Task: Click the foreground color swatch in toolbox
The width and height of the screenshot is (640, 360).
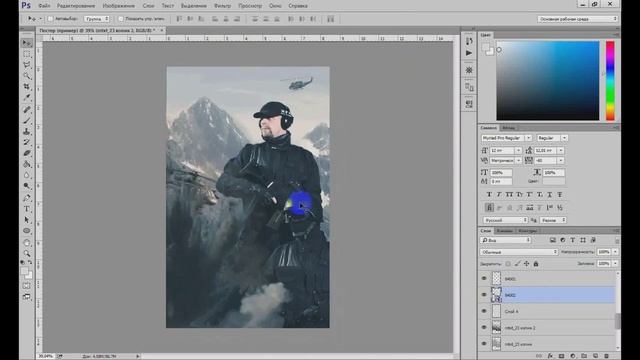Action: pyautogui.click(x=24, y=271)
